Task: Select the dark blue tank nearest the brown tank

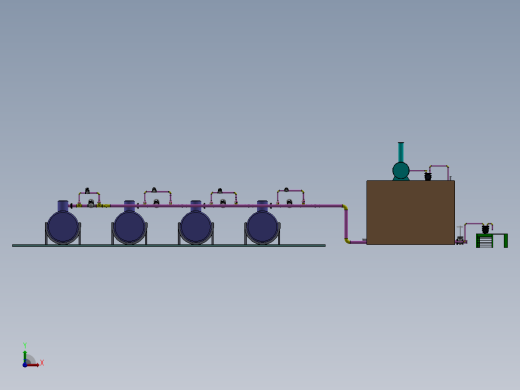Action: [x=262, y=227]
